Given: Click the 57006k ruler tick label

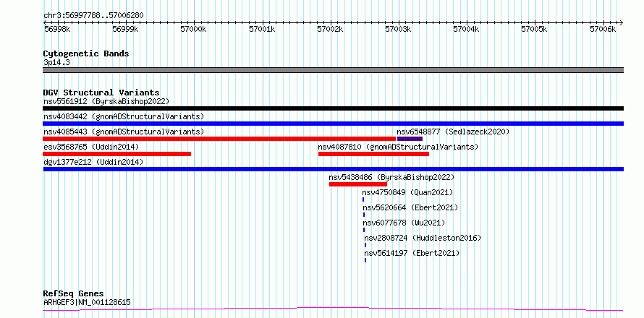Looking at the screenshot, I should (x=603, y=29).
